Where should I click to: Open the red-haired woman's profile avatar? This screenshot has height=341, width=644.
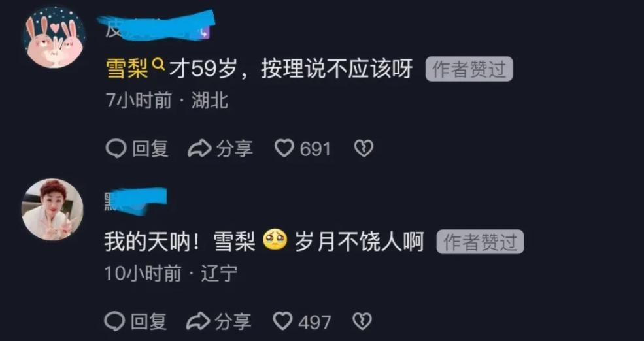[x=52, y=209]
